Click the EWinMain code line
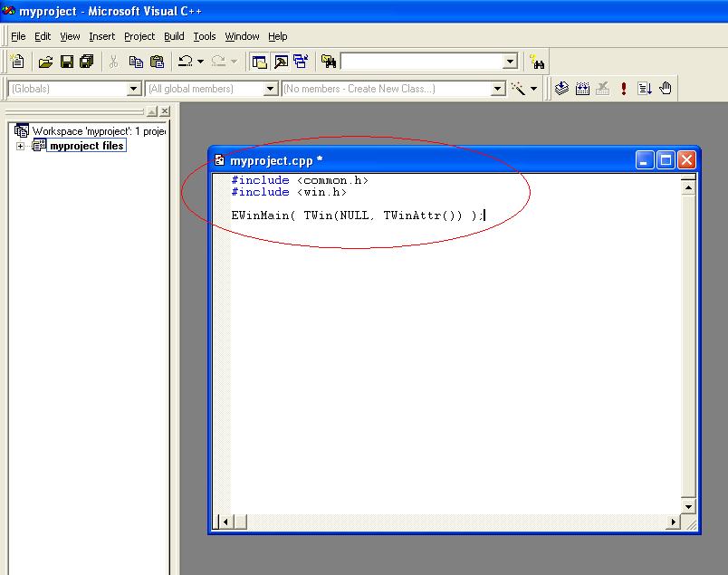 [358, 216]
